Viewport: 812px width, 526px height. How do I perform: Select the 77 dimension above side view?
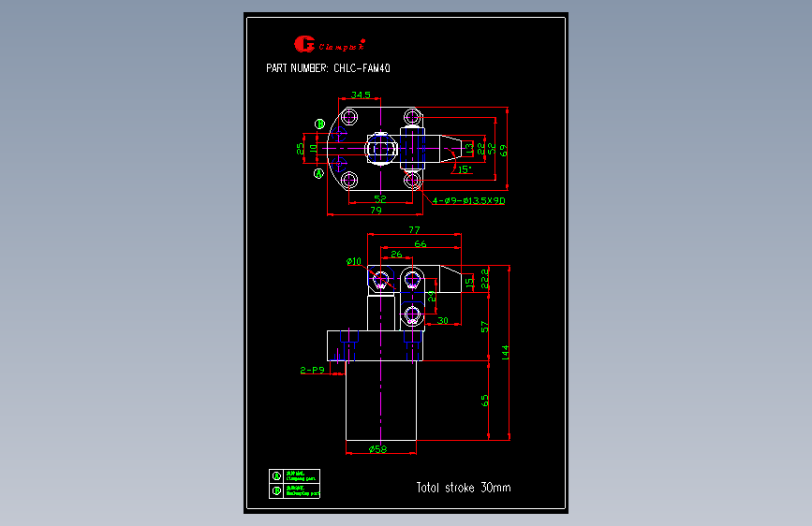pos(414,230)
